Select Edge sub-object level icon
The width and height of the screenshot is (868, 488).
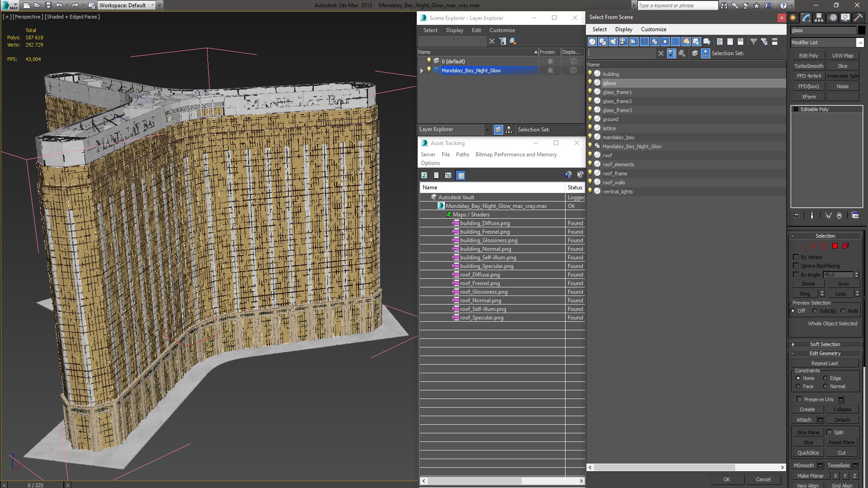(x=813, y=246)
